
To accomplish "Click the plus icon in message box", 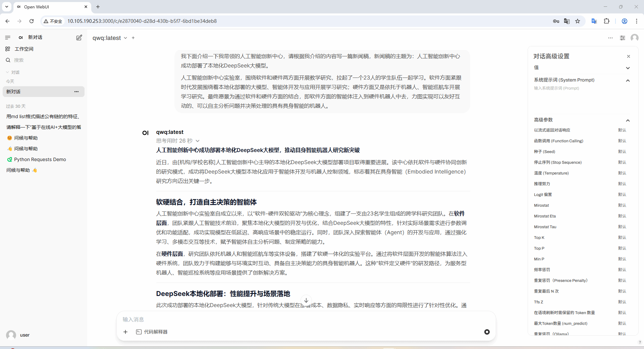I will [125, 332].
